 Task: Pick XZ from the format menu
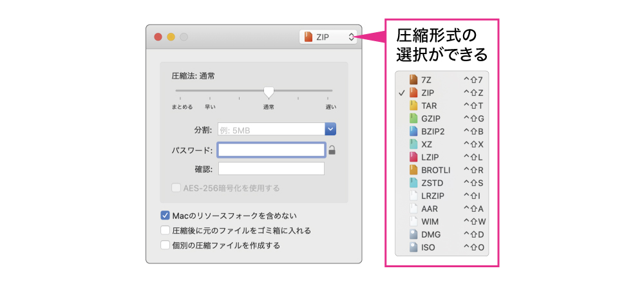(442, 144)
